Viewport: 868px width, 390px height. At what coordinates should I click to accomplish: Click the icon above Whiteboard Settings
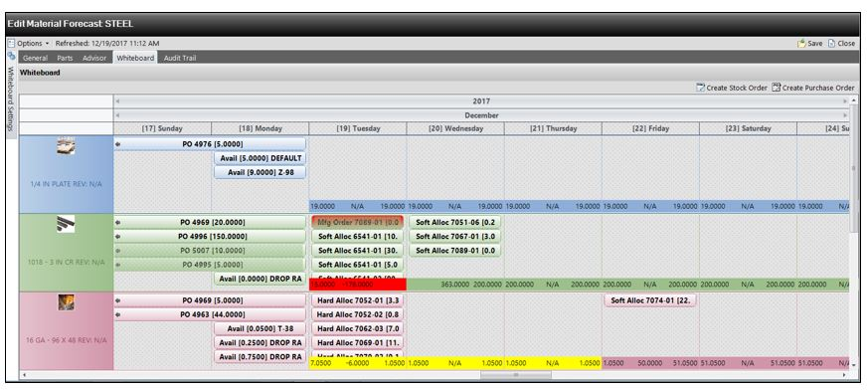11,56
